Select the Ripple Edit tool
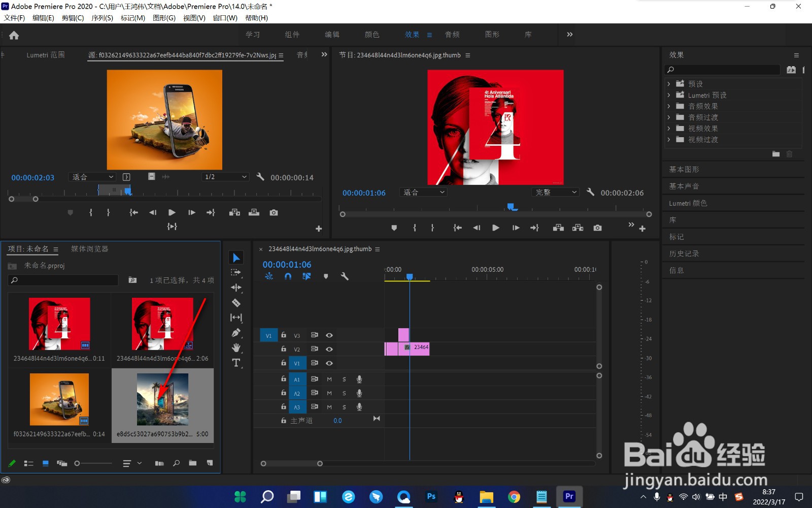The width and height of the screenshot is (812, 508). (x=236, y=288)
